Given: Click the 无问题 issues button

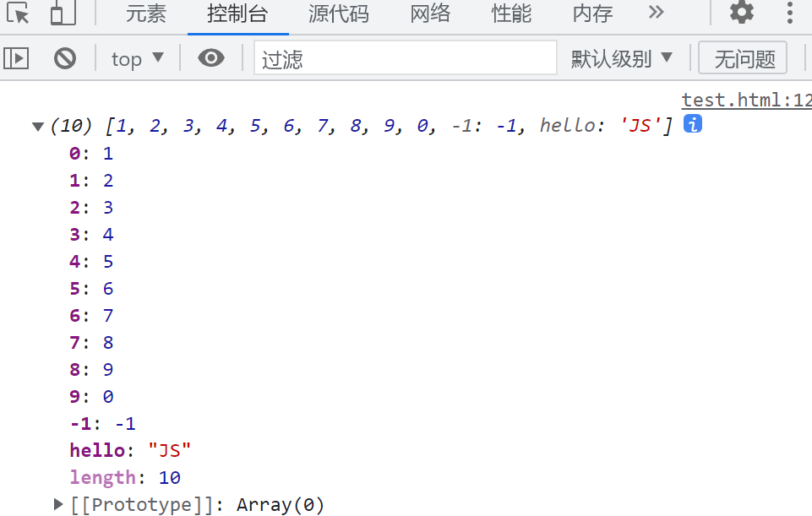Looking at the screenshot, I should click(743, 58).
